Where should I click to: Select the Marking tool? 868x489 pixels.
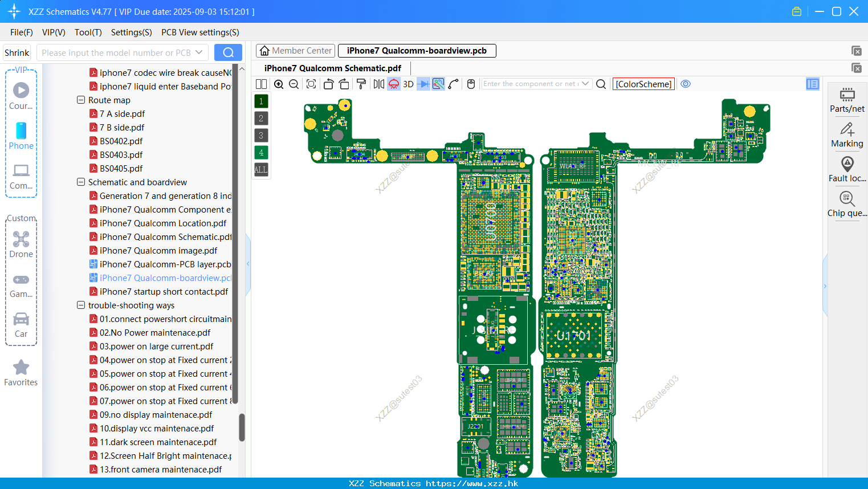coord(847,135)
